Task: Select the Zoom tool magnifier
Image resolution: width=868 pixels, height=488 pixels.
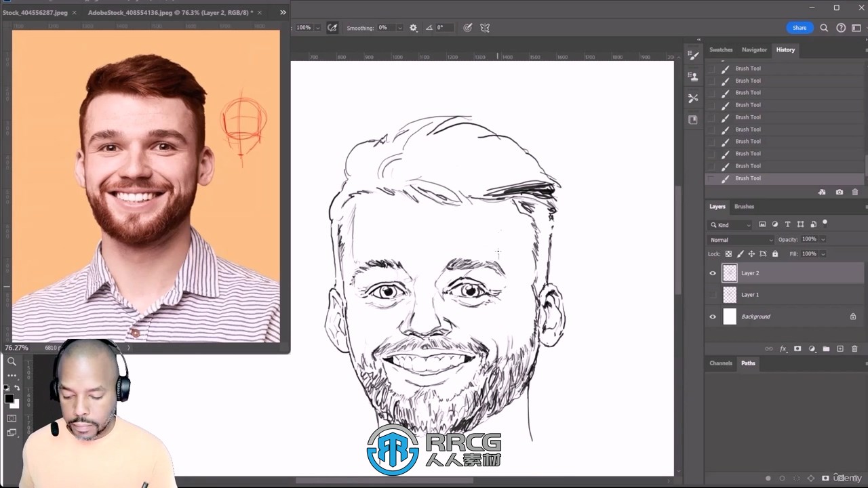Action: pos(12,361)
